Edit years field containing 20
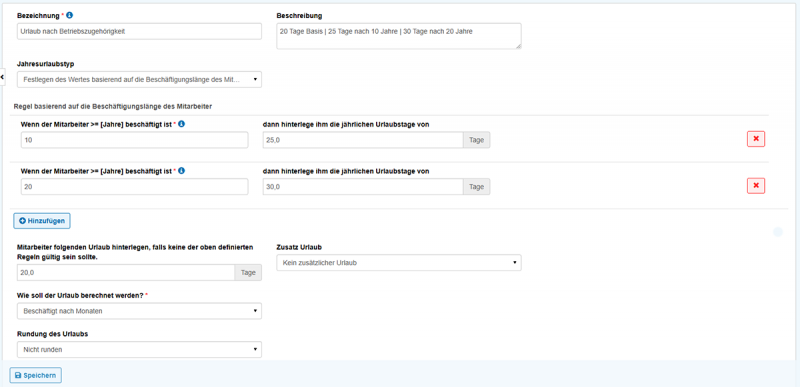The height and width of the screenshot is (387, 800). [x=135, y=187]
